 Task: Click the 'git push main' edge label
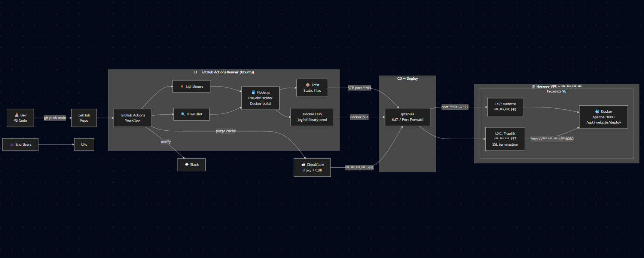55,118
